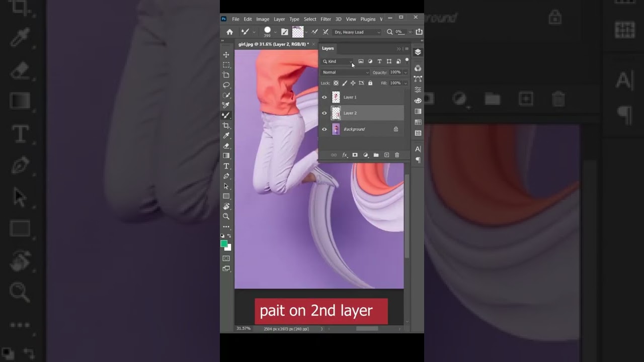
Task: Toggle lock all for the layer
Action: pos(370,83)
